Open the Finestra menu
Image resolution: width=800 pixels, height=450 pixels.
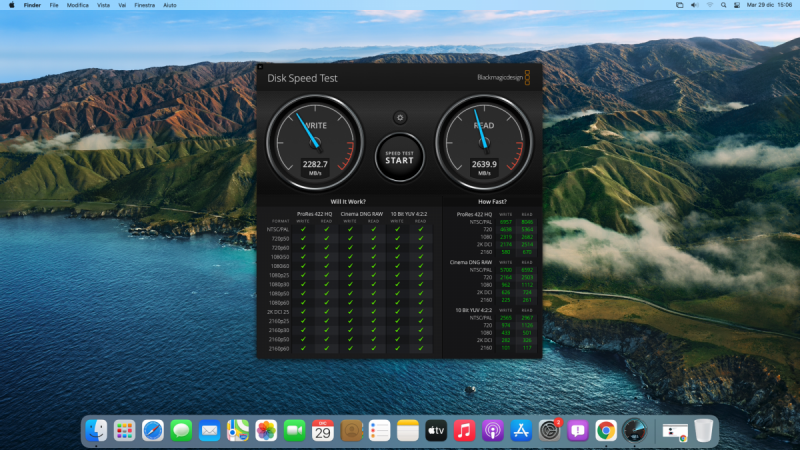[144, 5]
